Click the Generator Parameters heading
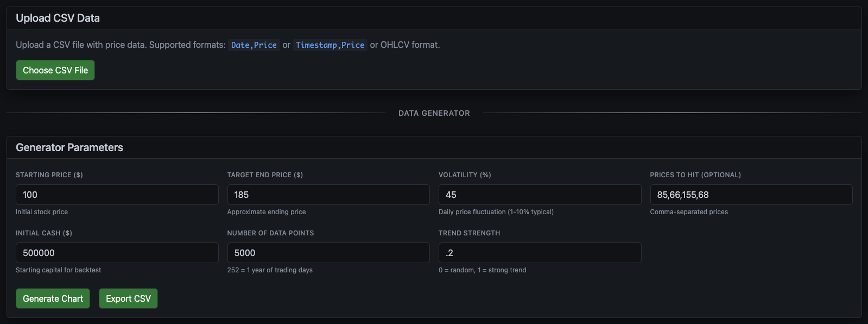 [x=69, y=147]
